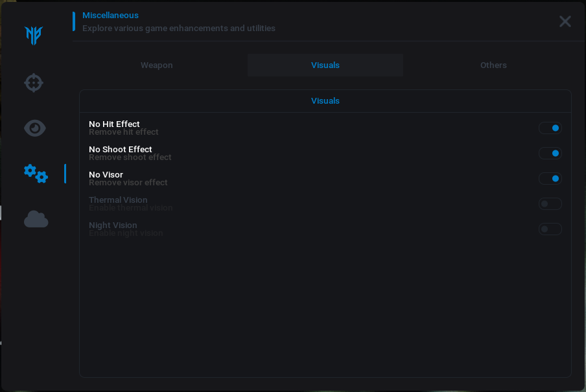Click the No Hit Effect label
This screenshot has height=392, width=586.
tap(114, 124)
